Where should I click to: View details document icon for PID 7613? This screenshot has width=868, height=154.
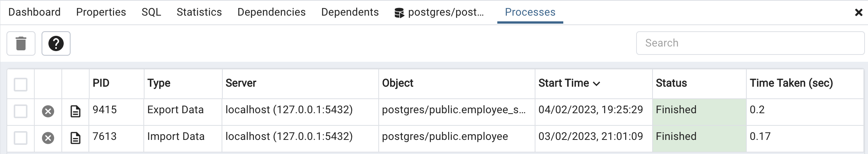click(76, 138)
